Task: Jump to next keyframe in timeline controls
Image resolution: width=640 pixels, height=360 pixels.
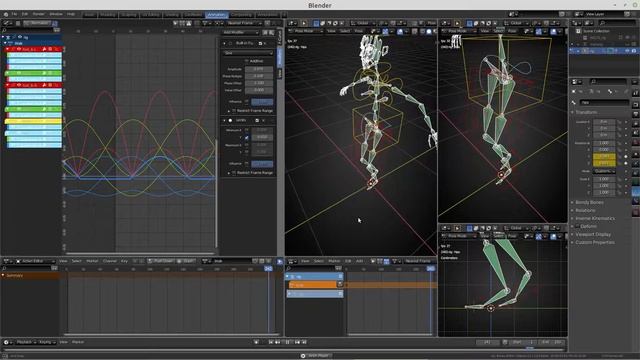Action: (297, 342)
